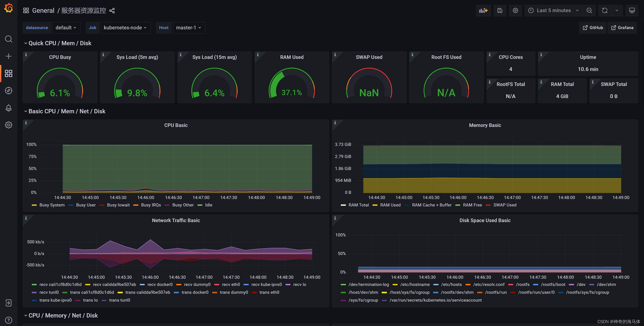Open the CPU Busy panel title menu
The height and width of the screenshot is (326, 644).
pos(60,57)
